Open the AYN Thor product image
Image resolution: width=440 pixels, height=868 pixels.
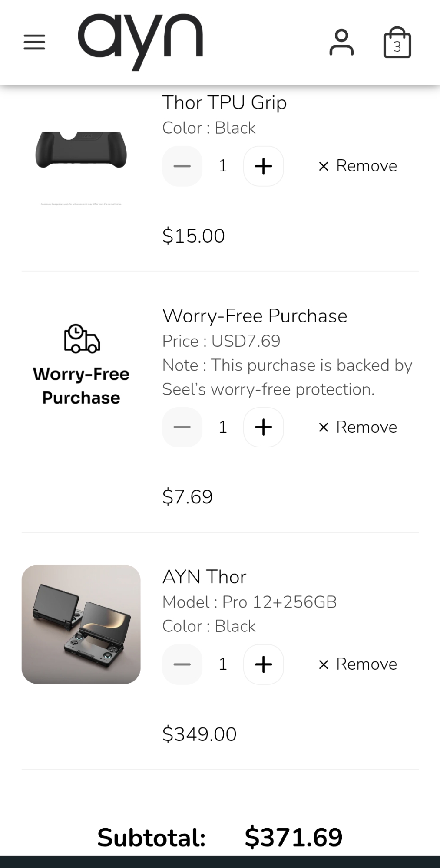81,624
